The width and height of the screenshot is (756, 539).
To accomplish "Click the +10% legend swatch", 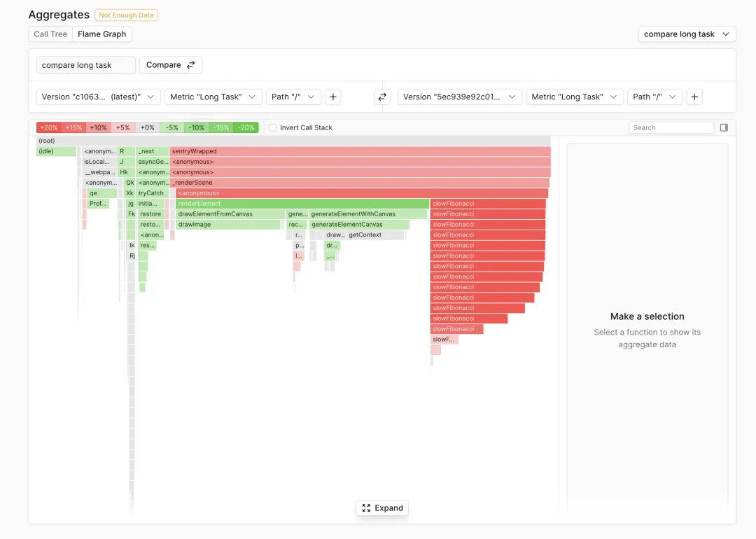I will point(99,127).
